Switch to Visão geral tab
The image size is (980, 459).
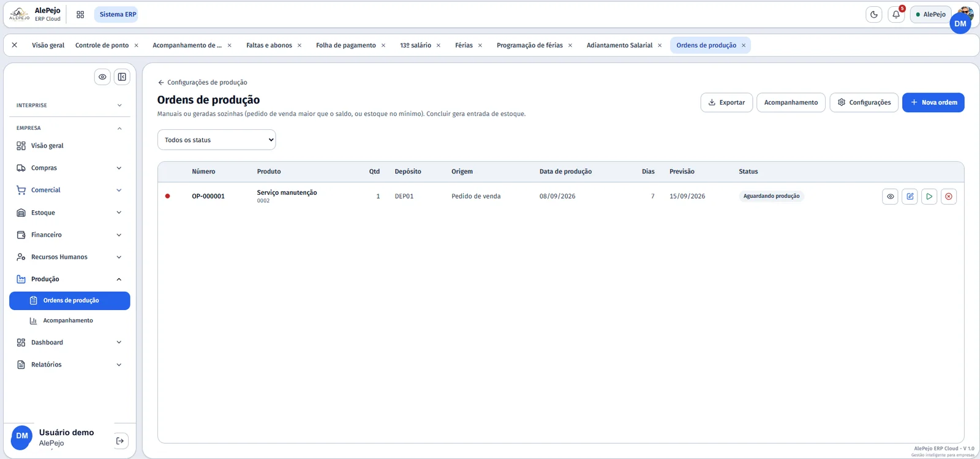point(48,45)
